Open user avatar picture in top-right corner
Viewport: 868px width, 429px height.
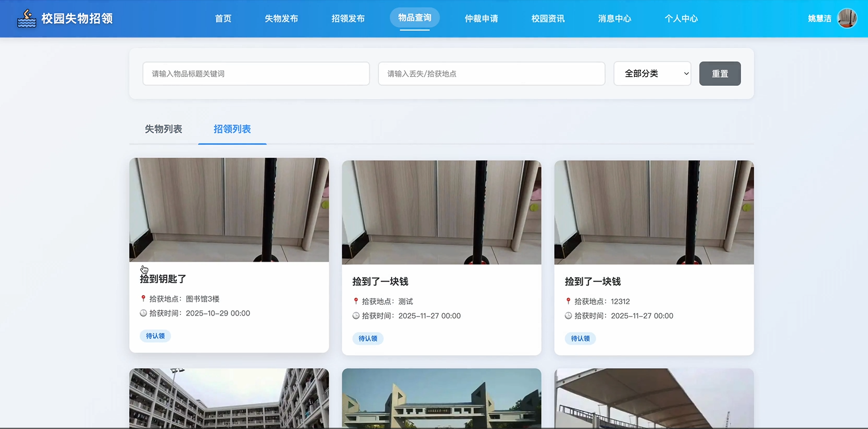(847, 18)
